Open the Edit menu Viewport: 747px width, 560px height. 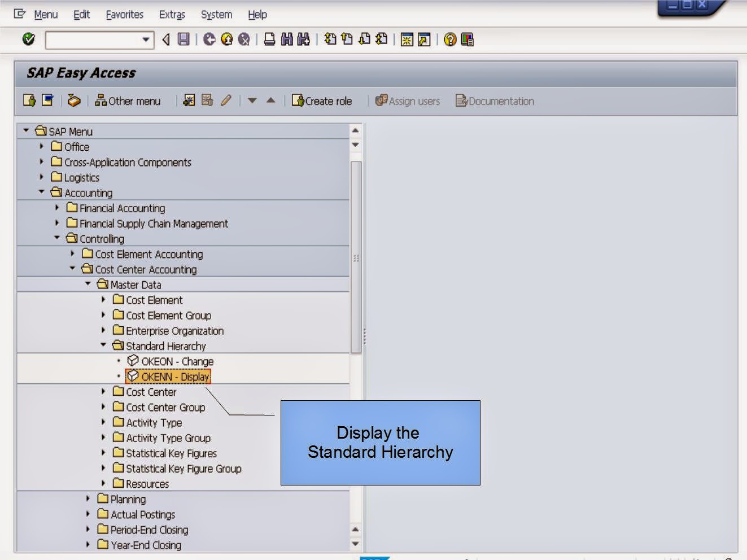(82, 15)
